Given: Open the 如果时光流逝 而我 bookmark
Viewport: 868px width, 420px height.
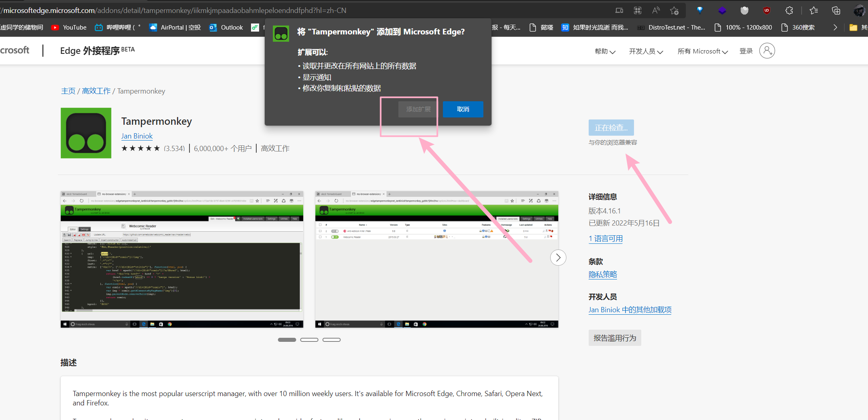Looking at the screenshot, I should [595, 28].
